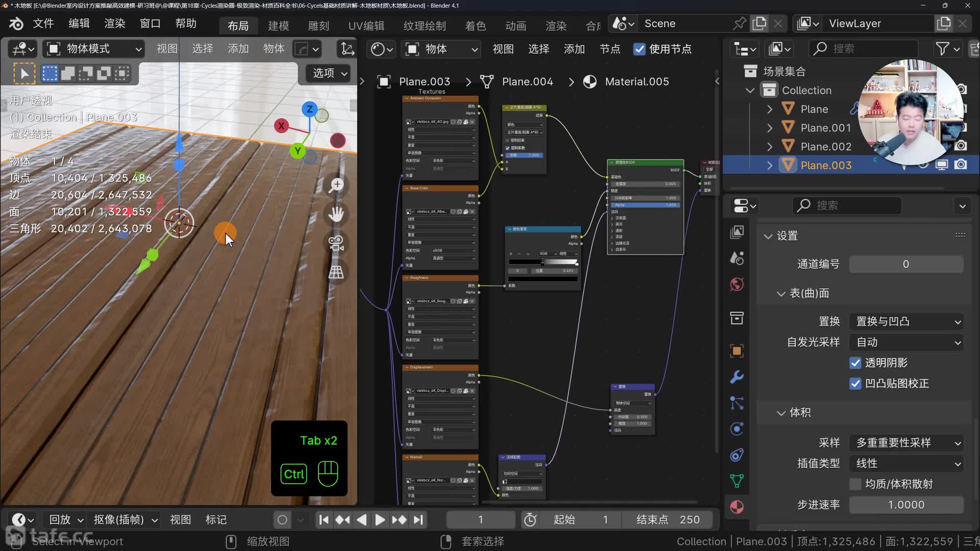Open Object Data green triangle tab
Screen dimensions: 980x551
tap(737, 480)
